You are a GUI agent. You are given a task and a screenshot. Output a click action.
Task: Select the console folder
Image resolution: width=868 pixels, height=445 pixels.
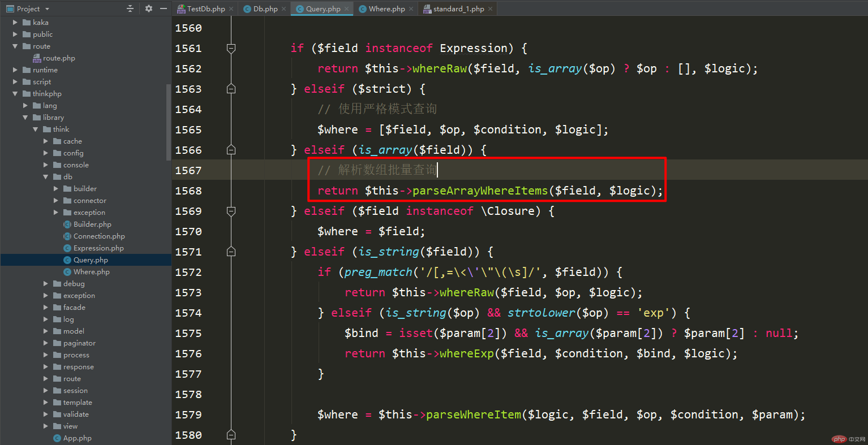pos(76,165)
